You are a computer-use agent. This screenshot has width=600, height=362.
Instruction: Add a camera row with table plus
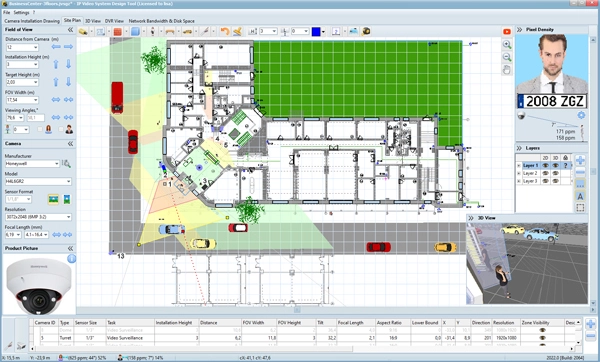point(590,324)
